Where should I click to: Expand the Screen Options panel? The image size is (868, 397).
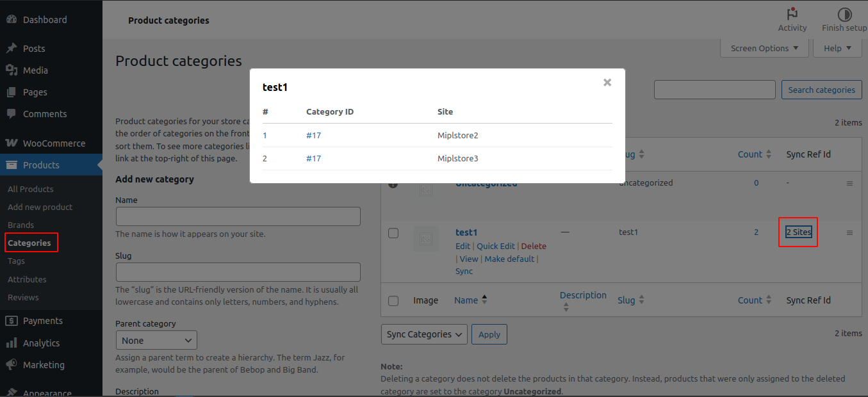click(x=764, y=48)
